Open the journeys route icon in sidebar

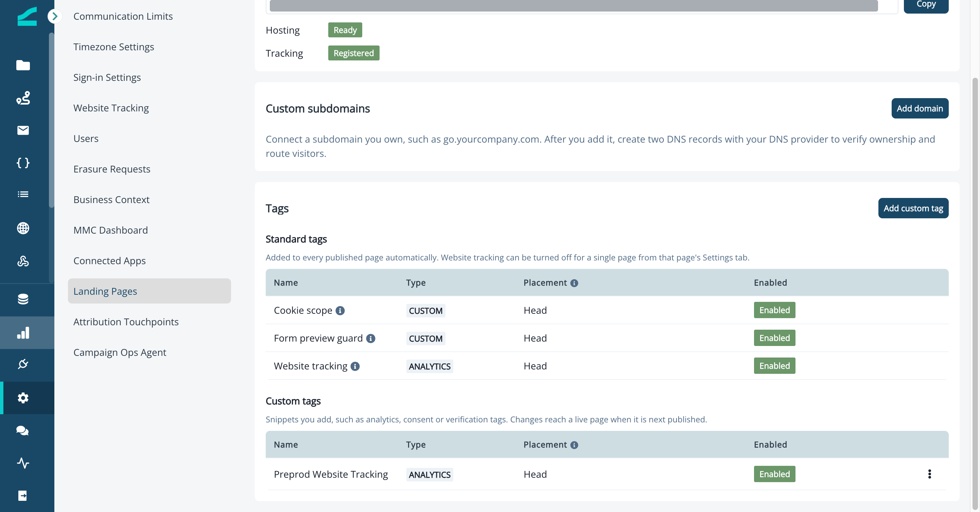pyautogui.click(x=23, y=98)
